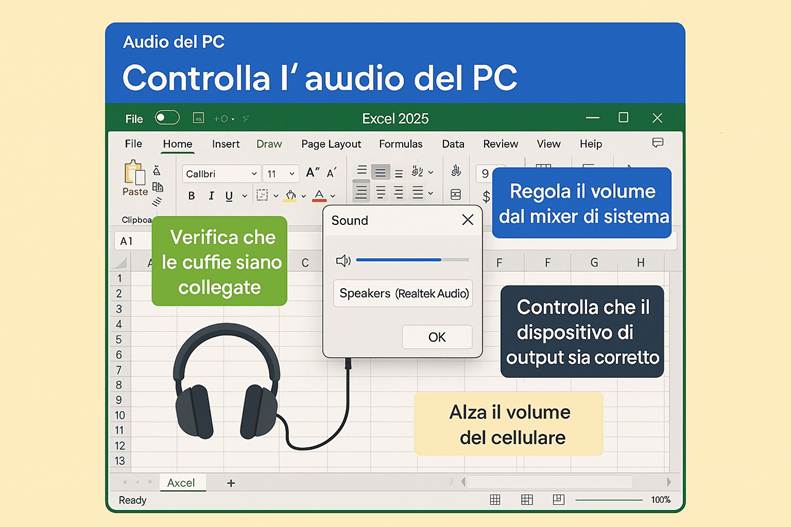This screenshot has width=791, height=527.
Task: Select the bottom align icon
Action: (x=399, y=174)
